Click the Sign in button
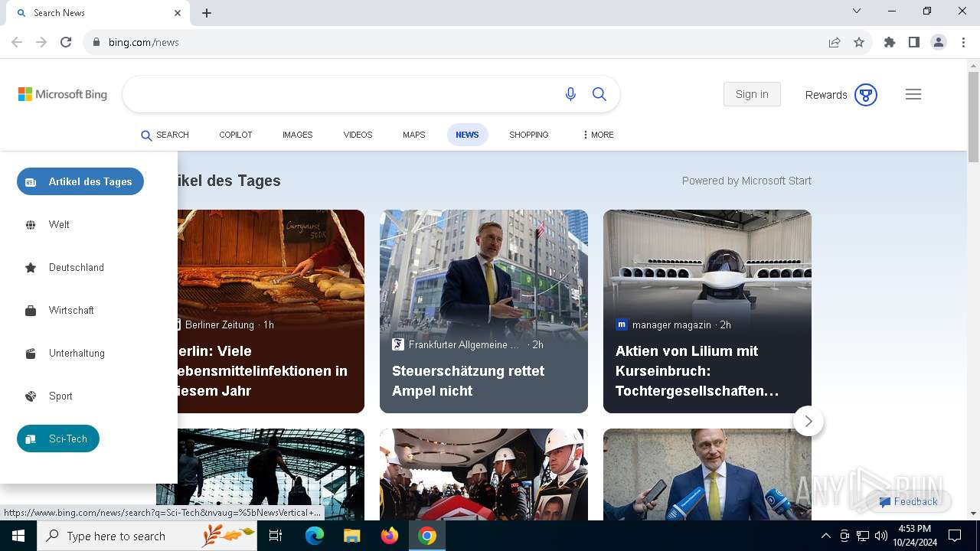The height and width of the screenshot is (551, 980). point(752,94)
